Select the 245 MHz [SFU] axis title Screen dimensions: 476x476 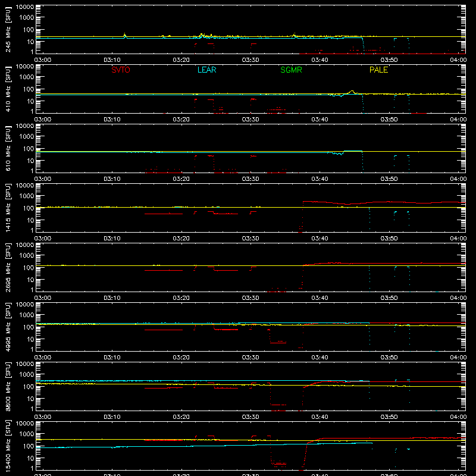click(x=8, y=29)
